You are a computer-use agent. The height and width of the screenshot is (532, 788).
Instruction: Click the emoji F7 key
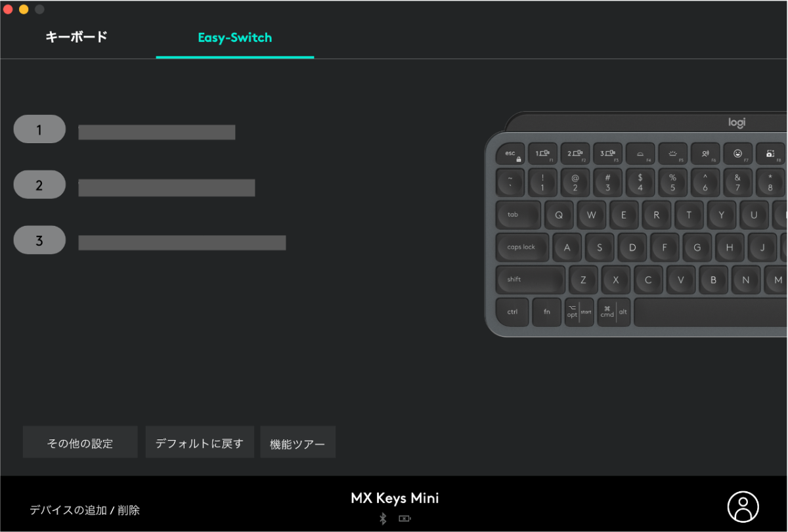point(737,154)
